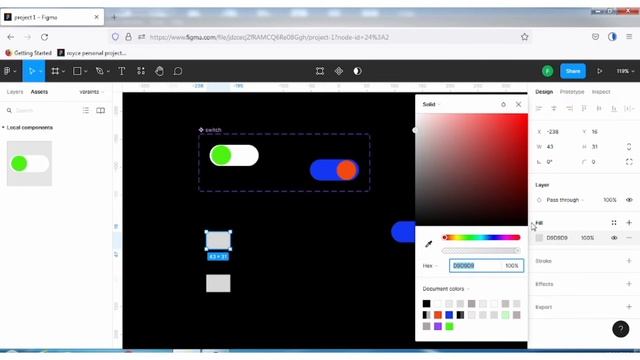Open Frame tool dropdown arrow
The image size is (640, 360).
point(64,71)
